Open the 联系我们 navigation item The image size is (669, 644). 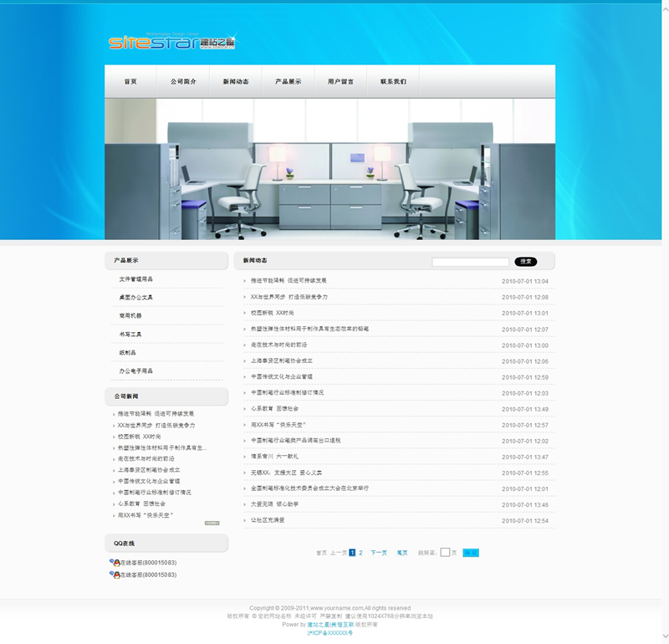(393, 82)
